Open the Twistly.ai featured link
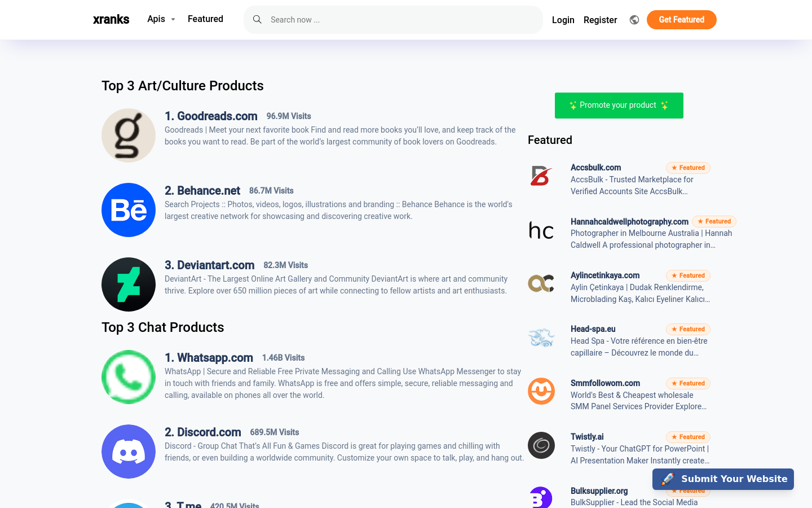This screenshot has width=812, height=508. point(587,437)
